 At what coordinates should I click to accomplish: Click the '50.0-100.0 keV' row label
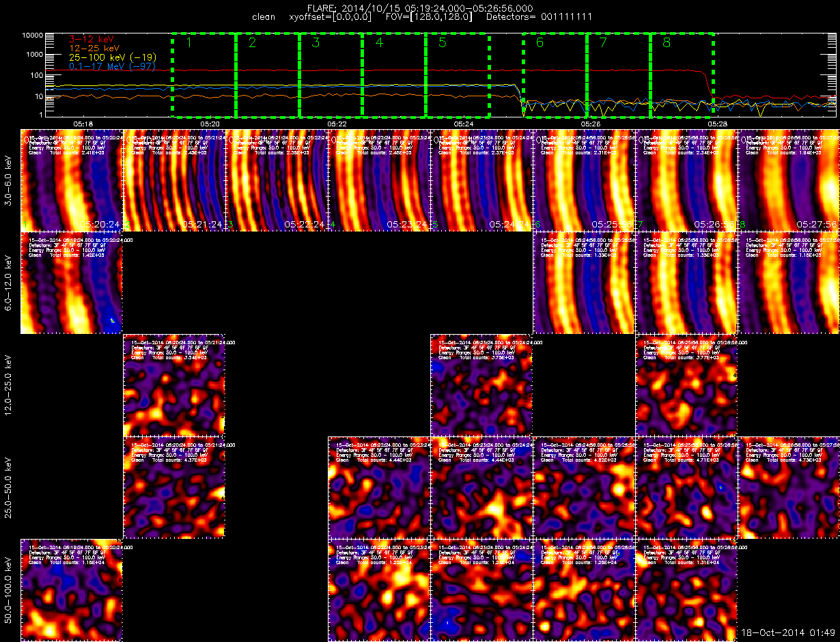coord(8,591)
